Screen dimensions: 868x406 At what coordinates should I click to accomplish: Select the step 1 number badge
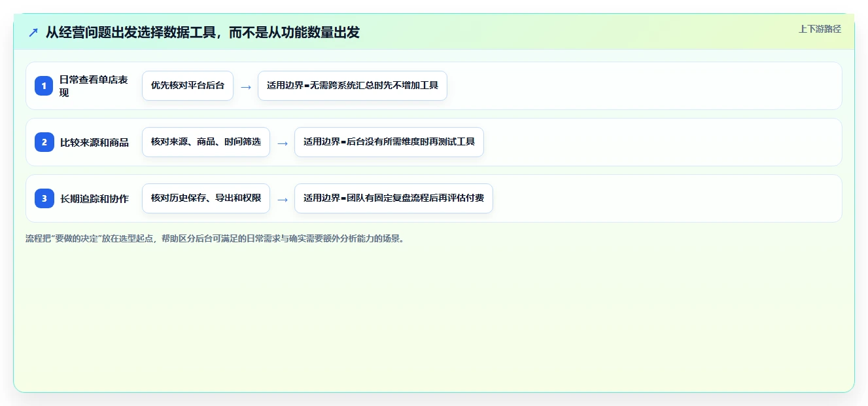coord(44,86)
